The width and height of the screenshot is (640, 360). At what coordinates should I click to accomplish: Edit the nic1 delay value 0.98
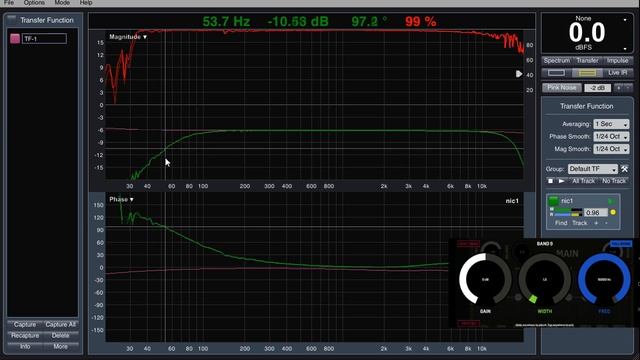pos(596,213)
